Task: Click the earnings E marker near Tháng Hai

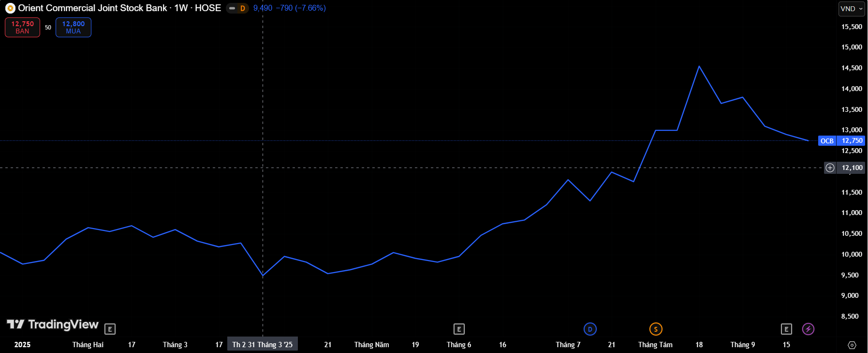Action: [110, 329]
